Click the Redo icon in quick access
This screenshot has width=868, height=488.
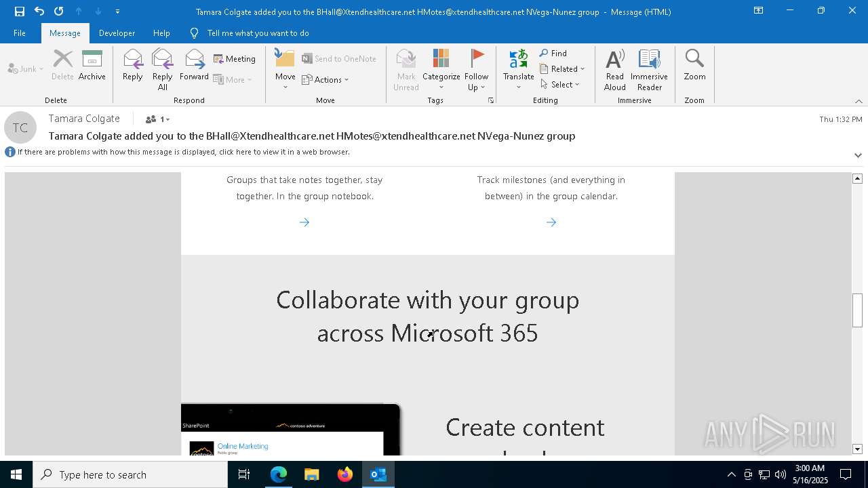click(x=59, y=11)
